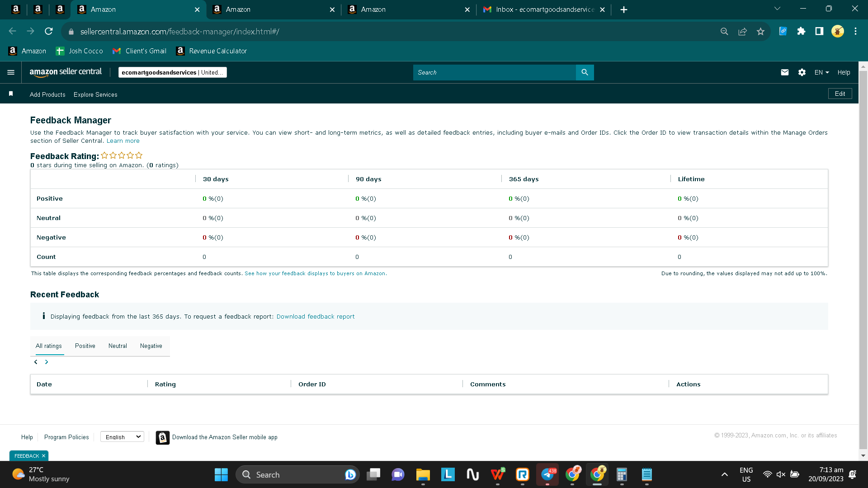
Task: Reload the page with the refresh icon
Action: coord(49,31)
